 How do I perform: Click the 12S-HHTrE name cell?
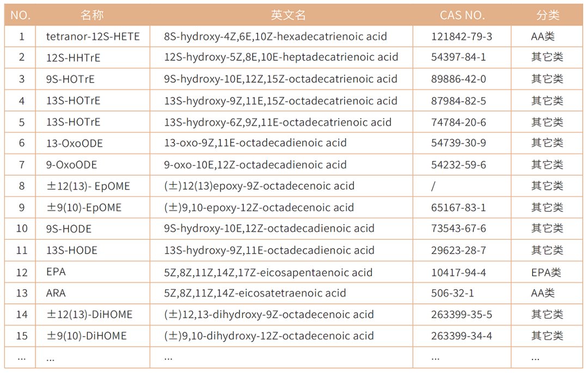tap(73, 58)
